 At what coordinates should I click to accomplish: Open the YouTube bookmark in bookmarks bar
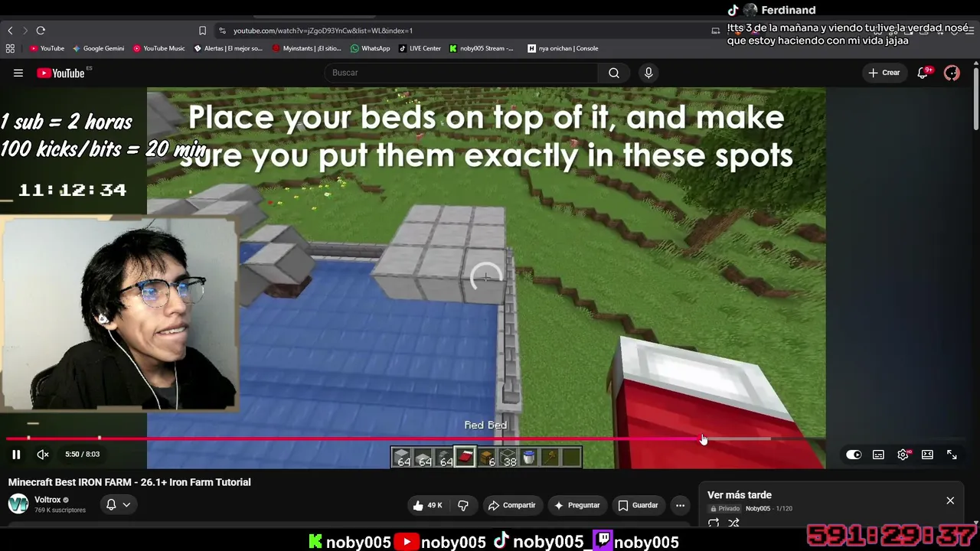[47, 48]
